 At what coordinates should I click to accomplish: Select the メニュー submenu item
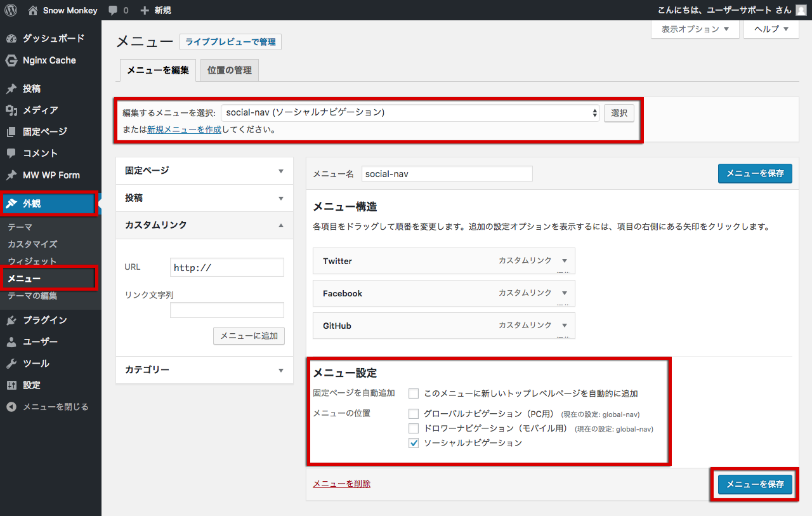click(24, 279)
